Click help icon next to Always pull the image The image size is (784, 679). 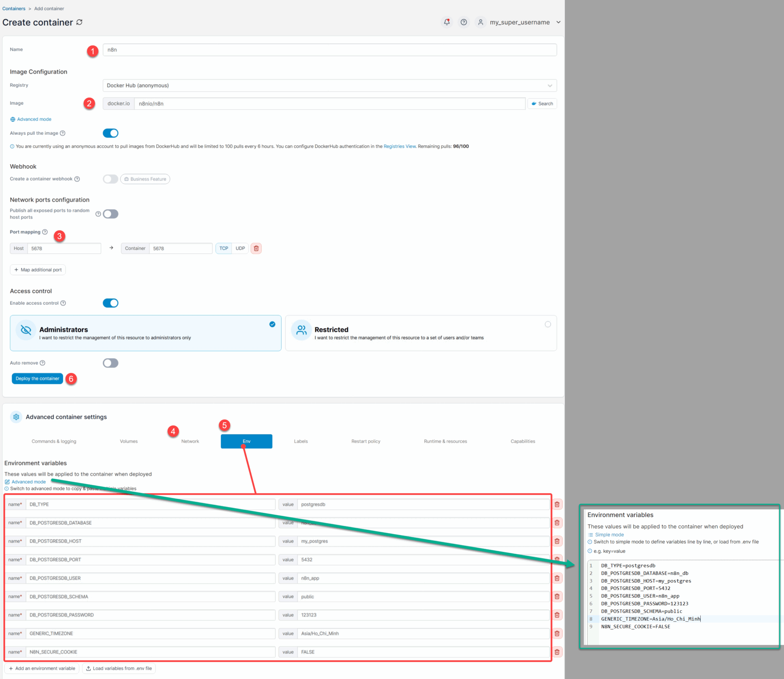pyautogui.click(x=62, y=133)
